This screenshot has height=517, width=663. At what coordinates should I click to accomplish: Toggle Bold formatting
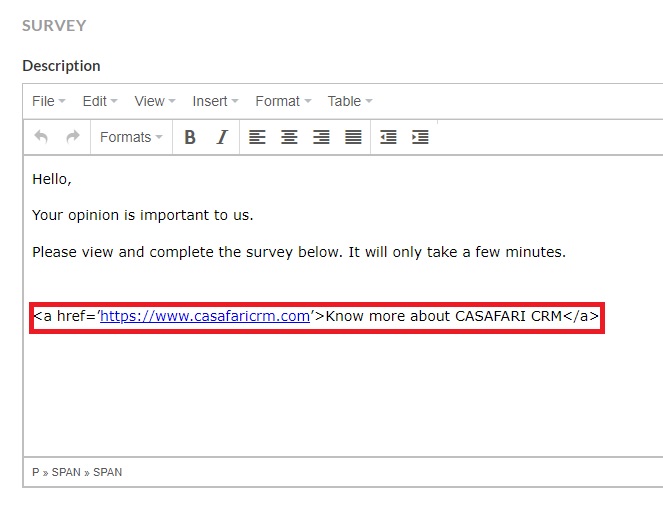(x=190, y=137)
